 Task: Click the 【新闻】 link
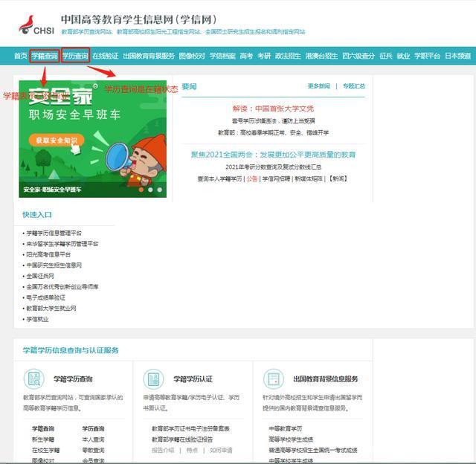pyautogui.click(x=338, y=178)
